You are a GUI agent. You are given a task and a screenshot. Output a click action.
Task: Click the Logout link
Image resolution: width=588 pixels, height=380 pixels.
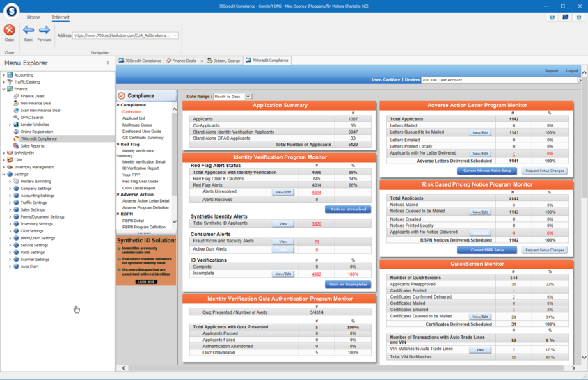(572, 70)
